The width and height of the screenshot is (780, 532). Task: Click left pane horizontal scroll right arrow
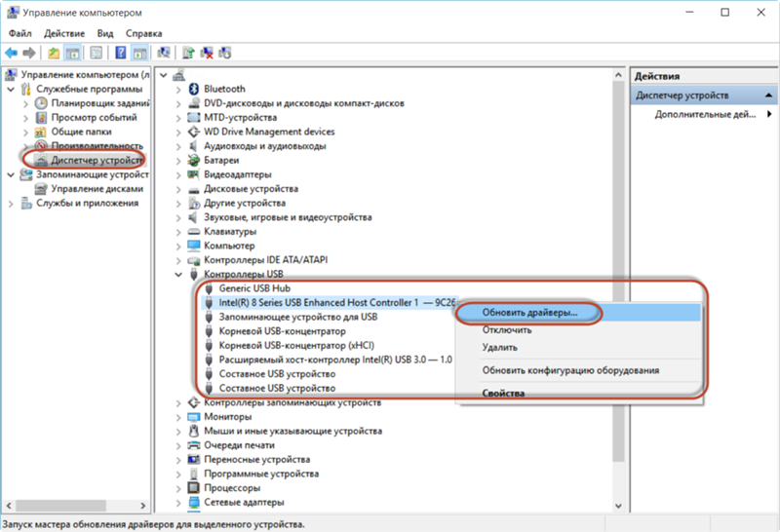[143, 506]
